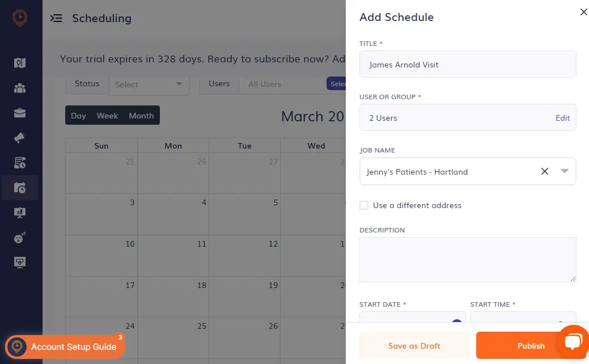Viewport: 589px width, 364px height.
Task: Click the kiosk monitor icon in sidebar
Action: [20, 262]
